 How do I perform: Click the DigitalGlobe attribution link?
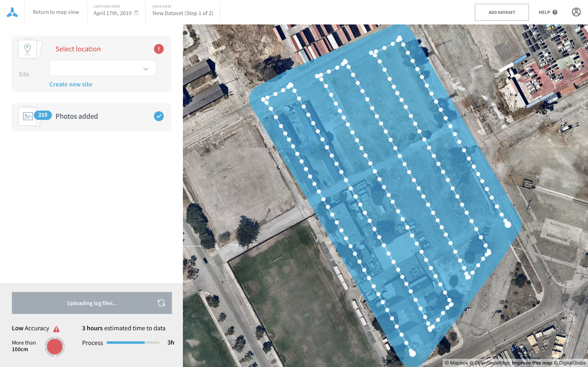pos(570,363)
